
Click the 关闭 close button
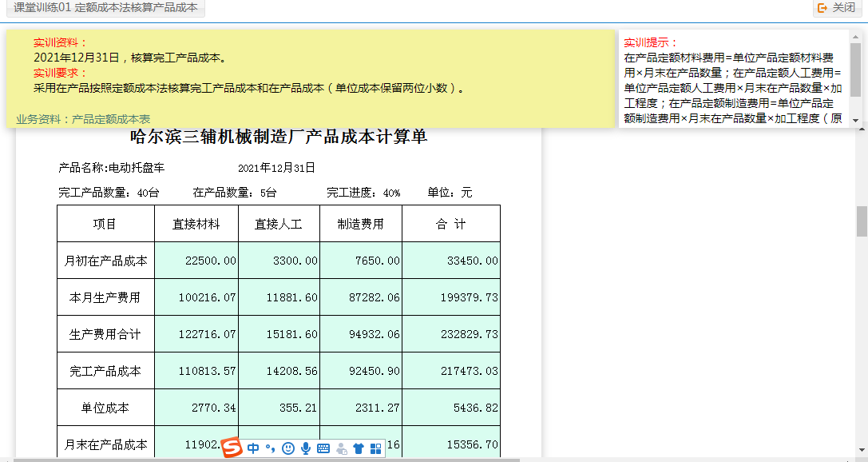[x=838, y=7]
